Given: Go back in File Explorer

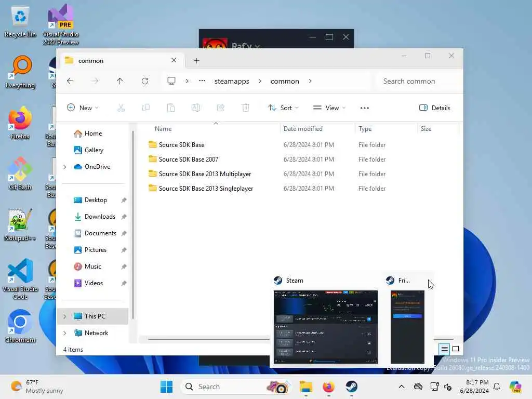Looking at the screenshot, I should (70, 81).
